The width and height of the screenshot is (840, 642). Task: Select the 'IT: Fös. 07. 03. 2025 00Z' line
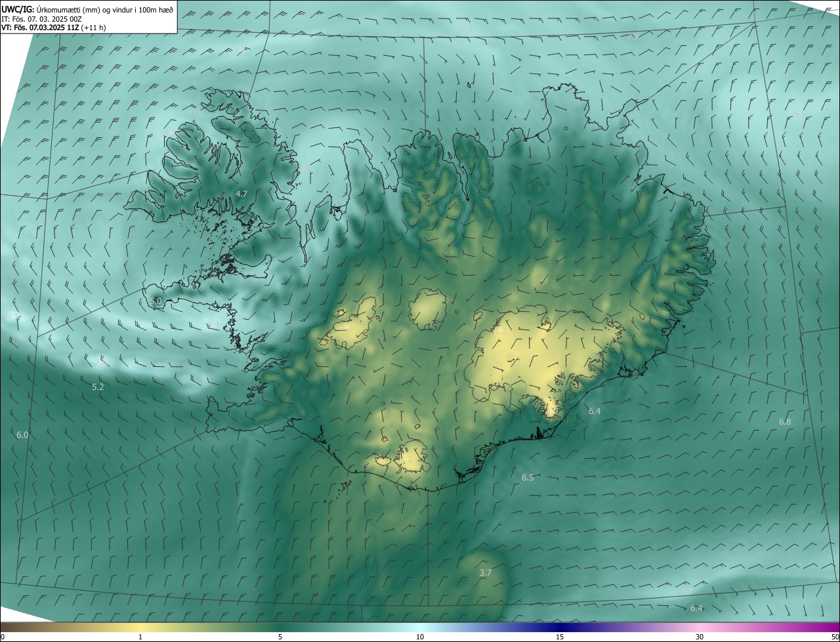tap(41, 19)
